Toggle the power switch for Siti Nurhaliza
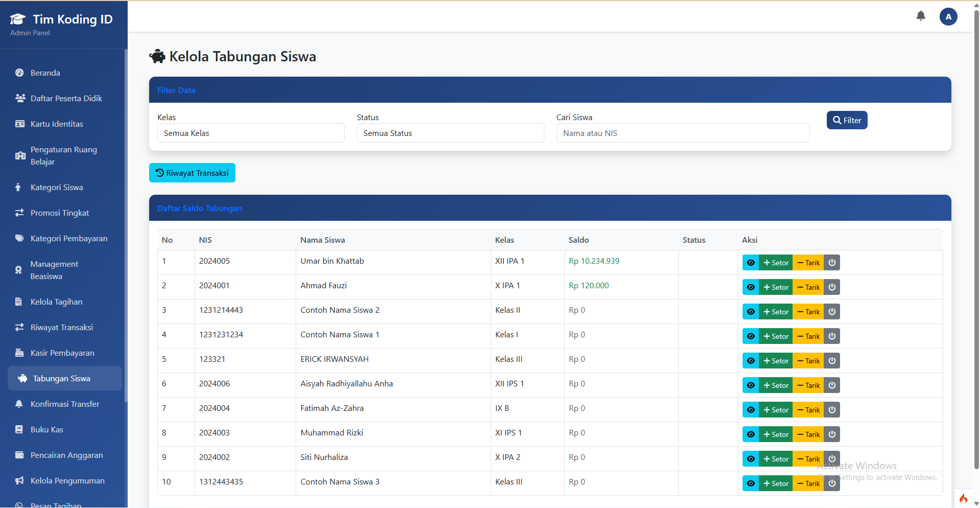 coord(831,458)
